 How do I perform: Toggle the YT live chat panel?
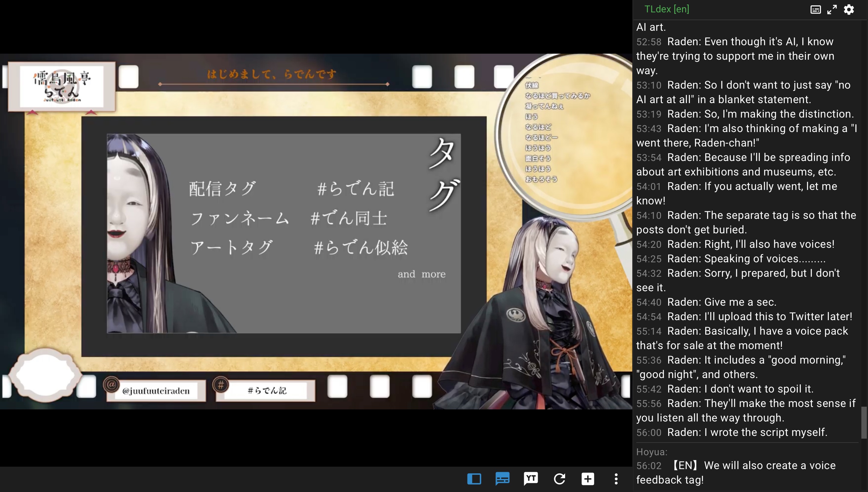(531, 479)
